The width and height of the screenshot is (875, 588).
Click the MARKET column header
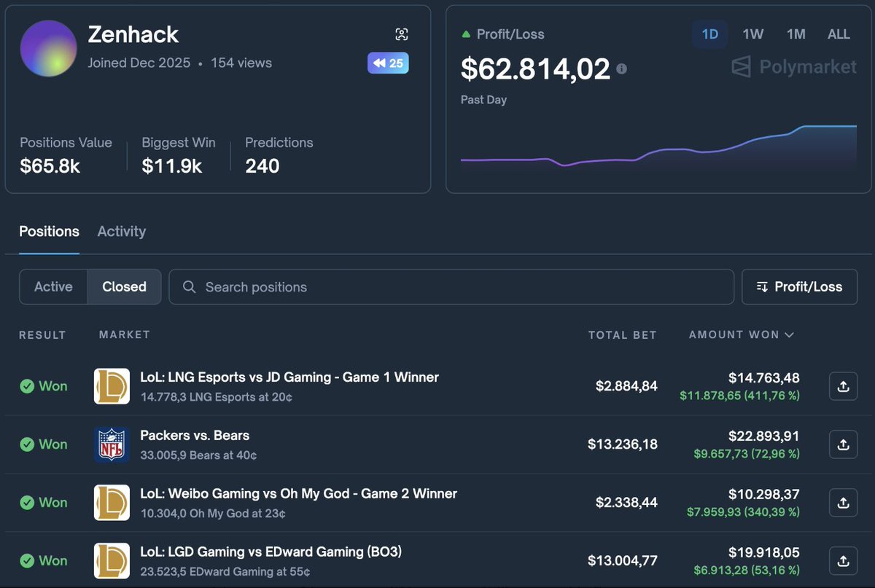point(125,334)
